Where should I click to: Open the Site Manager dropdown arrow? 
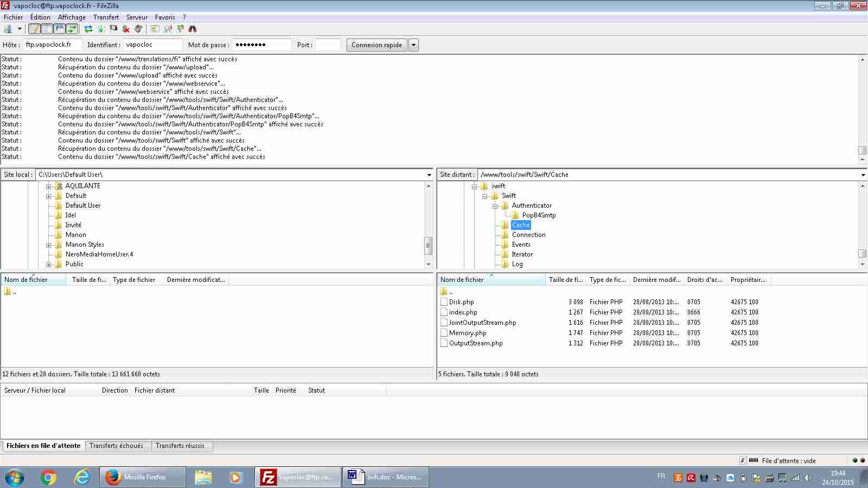pyautogui.click(x=20, y=29)
